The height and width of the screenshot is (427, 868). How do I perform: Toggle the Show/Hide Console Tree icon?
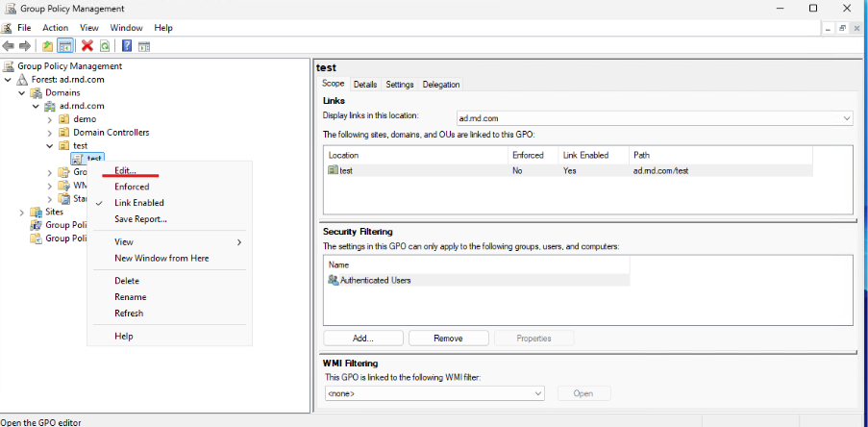pos(65,45)
